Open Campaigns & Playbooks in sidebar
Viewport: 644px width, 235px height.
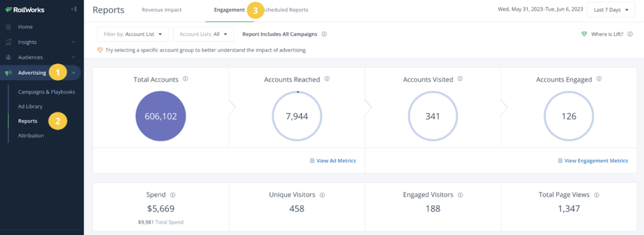[47, 92]
